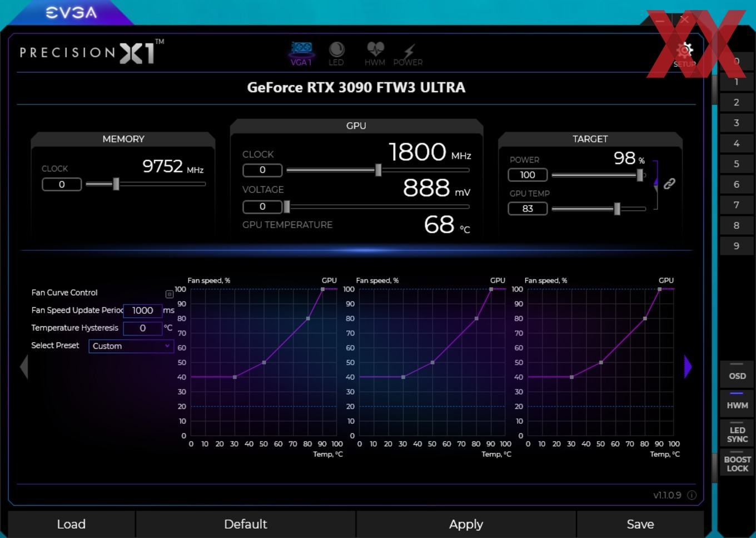
Task: Click the GPU Temp target slider handle
Action: pyautogui.click(x=617, y=209)
